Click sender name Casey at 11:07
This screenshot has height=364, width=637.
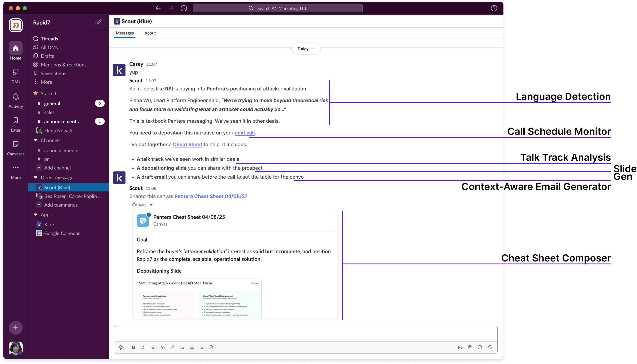[x=136, y=64]
